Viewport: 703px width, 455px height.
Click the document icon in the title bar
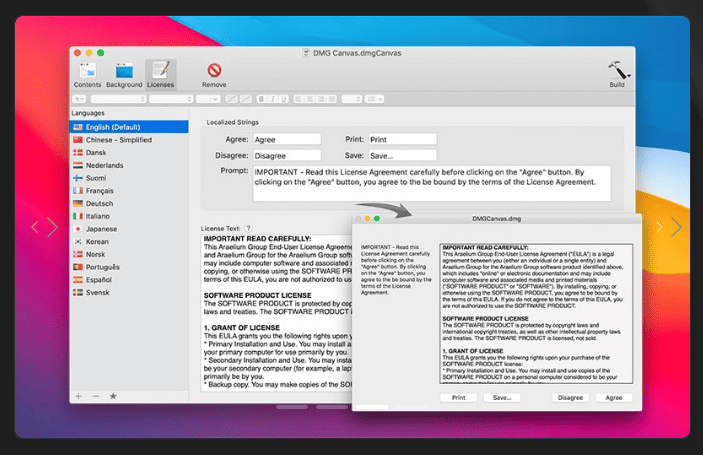point(306,53)
